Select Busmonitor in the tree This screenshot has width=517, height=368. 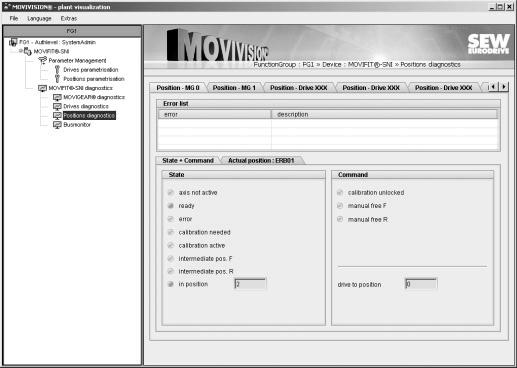77,125
